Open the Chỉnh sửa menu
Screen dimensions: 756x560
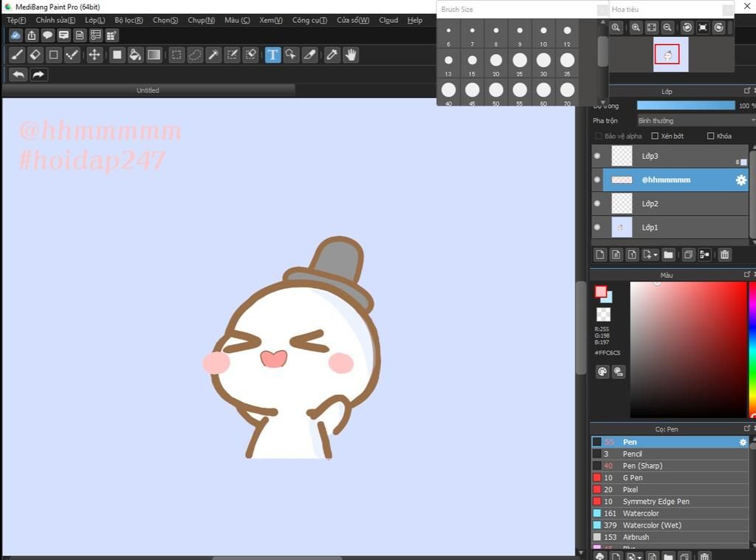(x=55, y=20)
